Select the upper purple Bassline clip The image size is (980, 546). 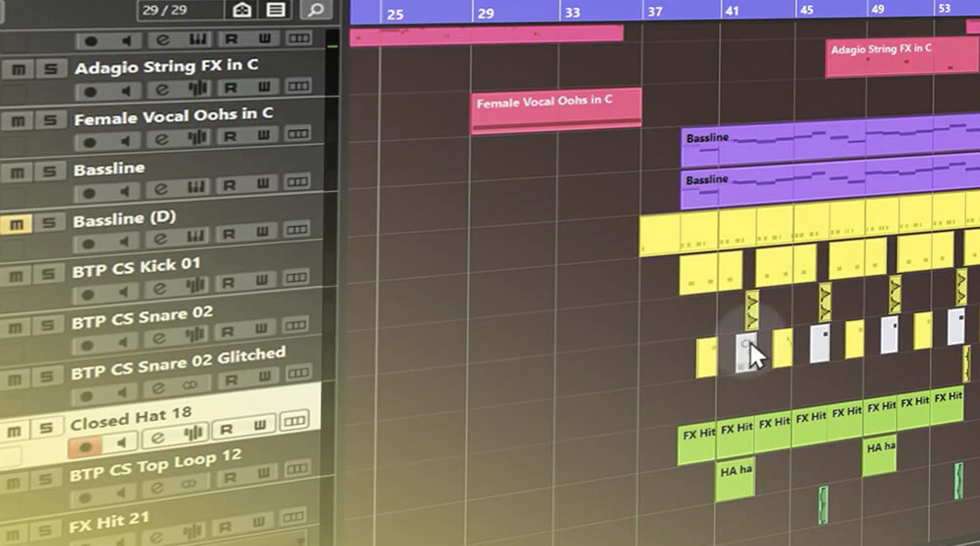click(x=830, y=142)
